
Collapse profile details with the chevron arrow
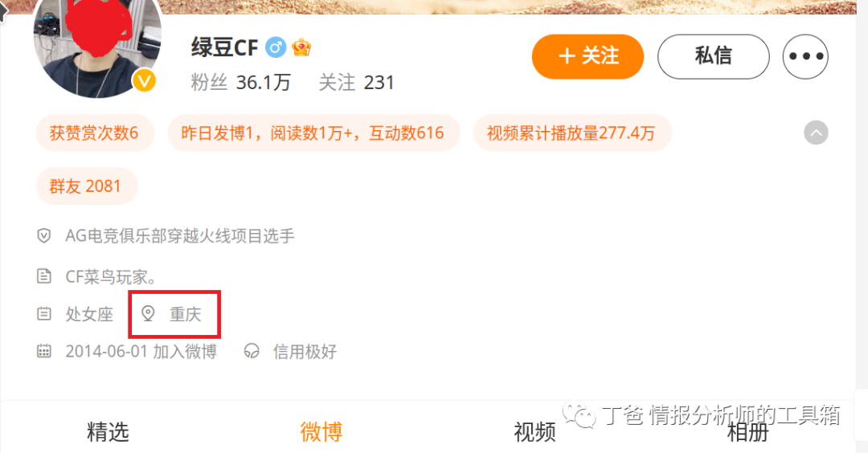(x=816, y=133)
